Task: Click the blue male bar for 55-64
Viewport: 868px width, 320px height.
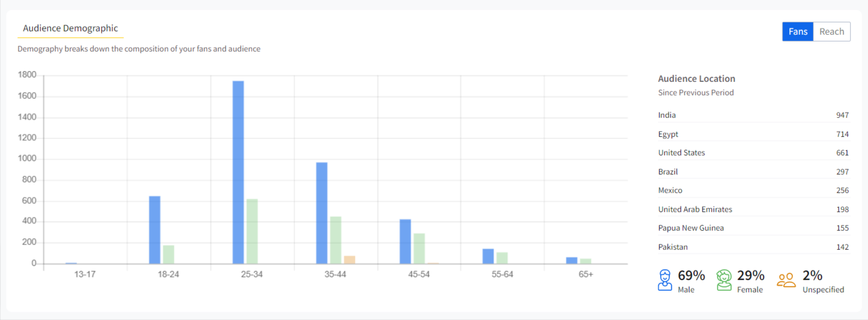Action: coord(488,257)
